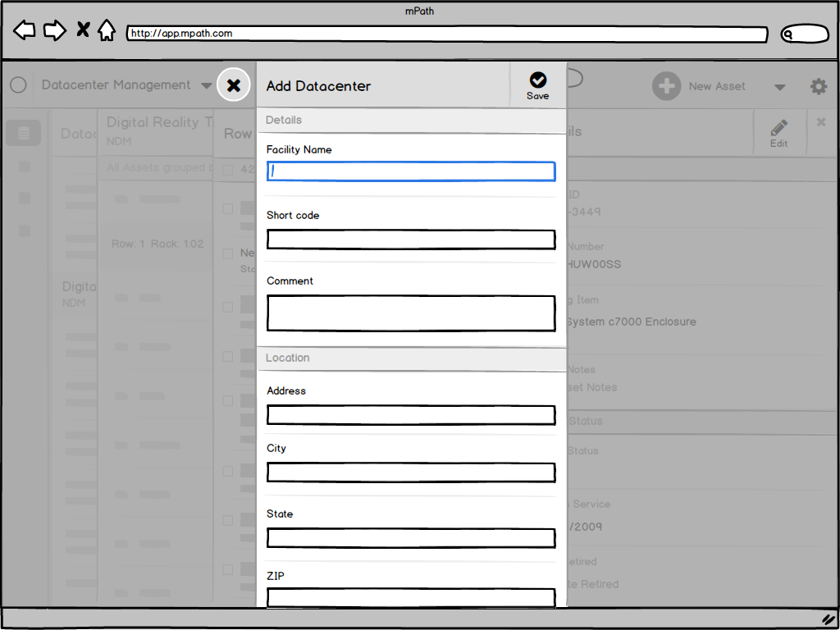Select the list view icon in the left sidebar
Viewport: 840px width, 630px height.
(x=23, y=132)
